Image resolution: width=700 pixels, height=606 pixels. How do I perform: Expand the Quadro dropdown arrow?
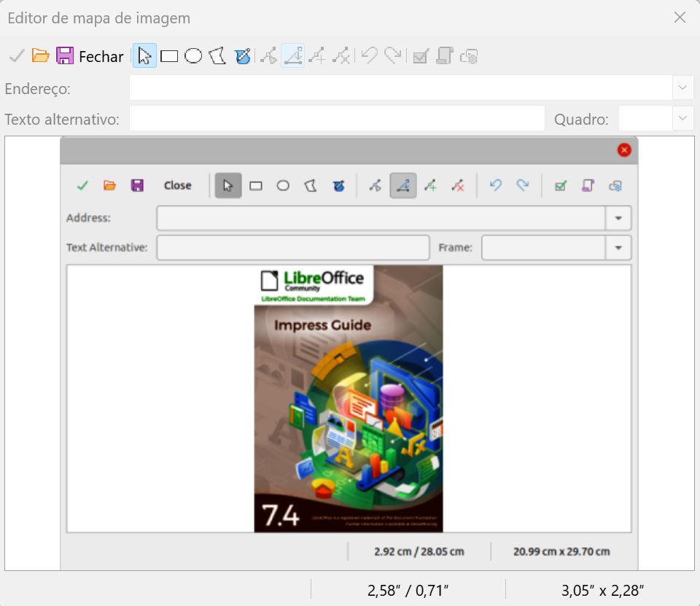click(682, 118)
